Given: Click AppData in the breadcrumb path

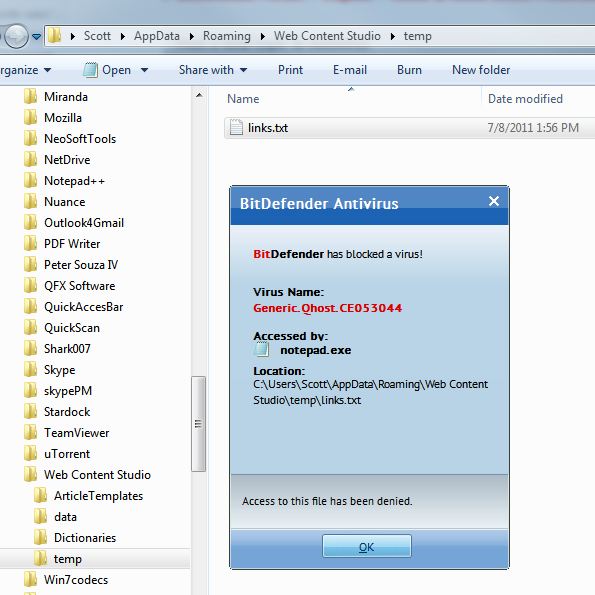Looking at the screenshot, I should pos(157,36).
